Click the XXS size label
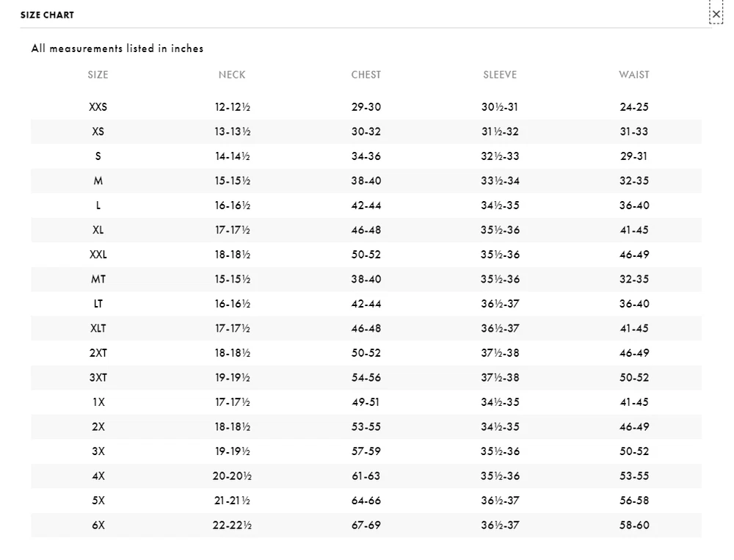 98,107
